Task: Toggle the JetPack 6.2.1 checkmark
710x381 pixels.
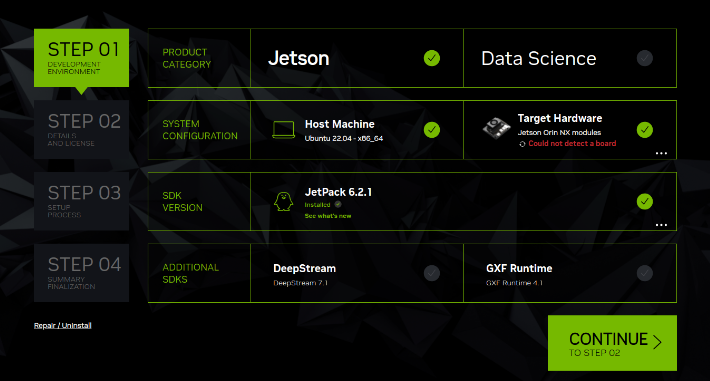Action: pyautogui.click(x=644, y=202)
